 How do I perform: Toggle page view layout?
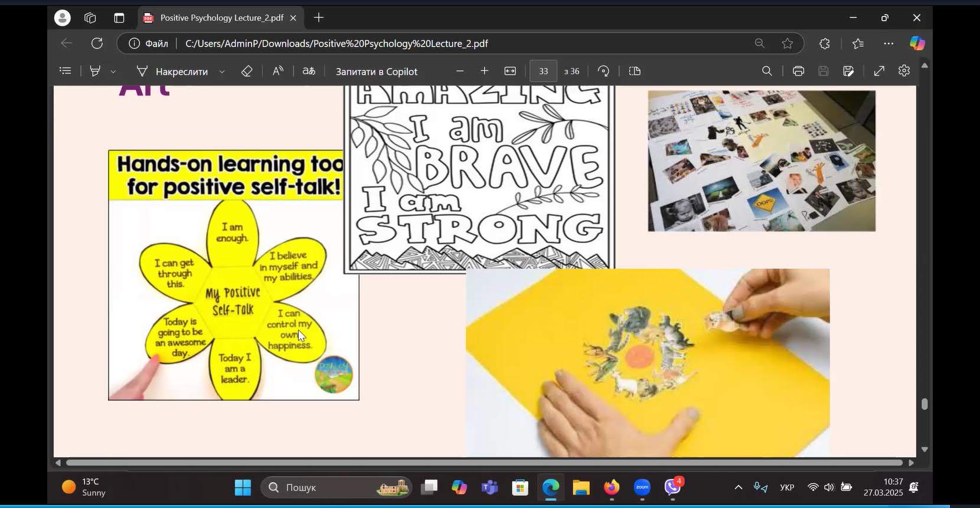(x=635, y=71)
